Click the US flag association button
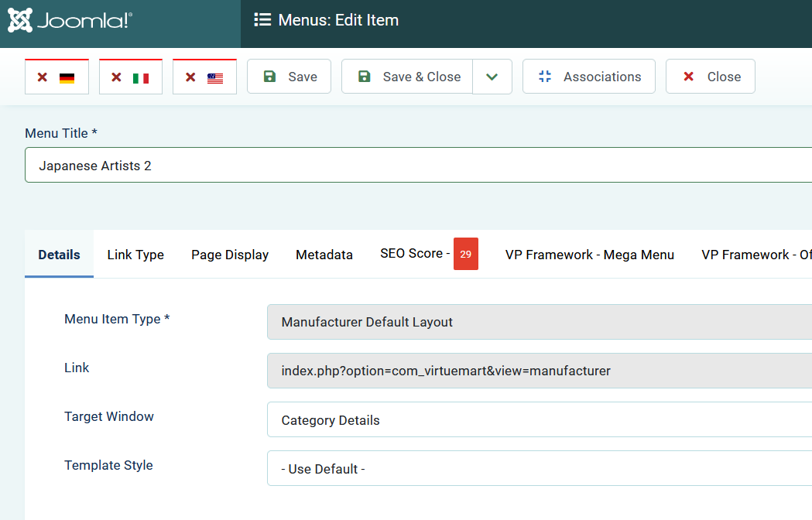This screenshot has height=520, width=812. [204, 77]
